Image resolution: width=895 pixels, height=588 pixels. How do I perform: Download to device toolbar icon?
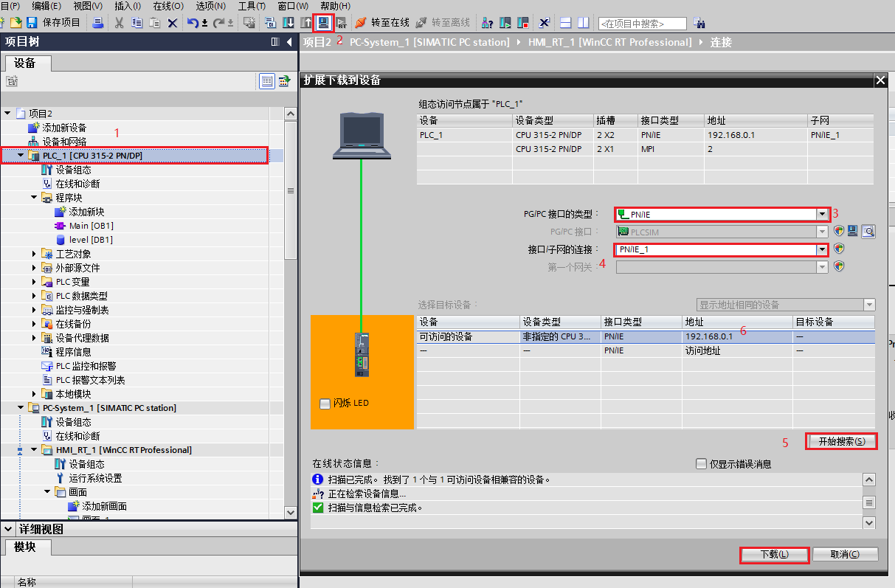coord(288,23)
